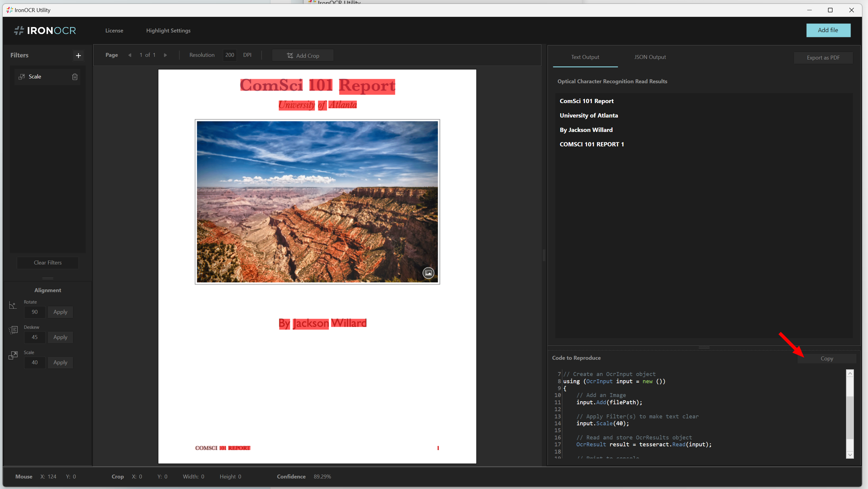Click the Scale filter icon in list
868x489 pixels.
point(22,77)
